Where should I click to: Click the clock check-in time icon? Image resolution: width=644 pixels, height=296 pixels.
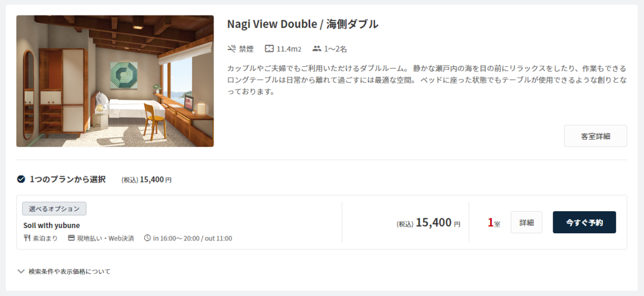click(147, 238)
